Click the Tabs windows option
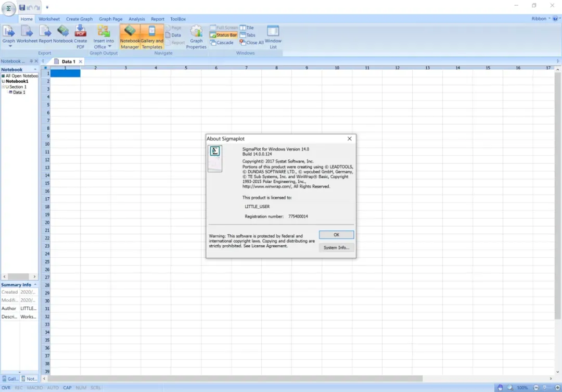The width and height of the screenshot is (562, 392). 248,35
